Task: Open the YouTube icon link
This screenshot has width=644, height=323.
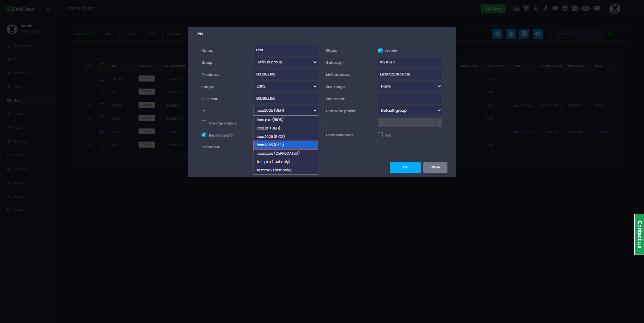Action: [555, 8]
